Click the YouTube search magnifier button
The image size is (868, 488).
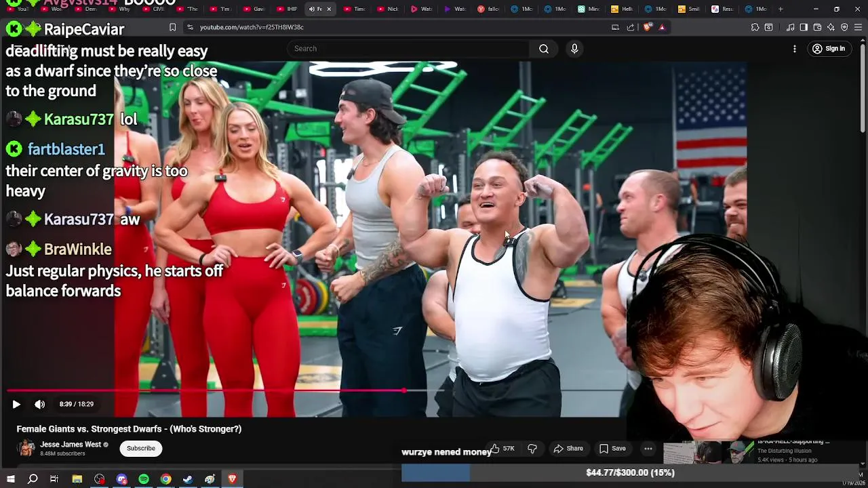(544, 49)
